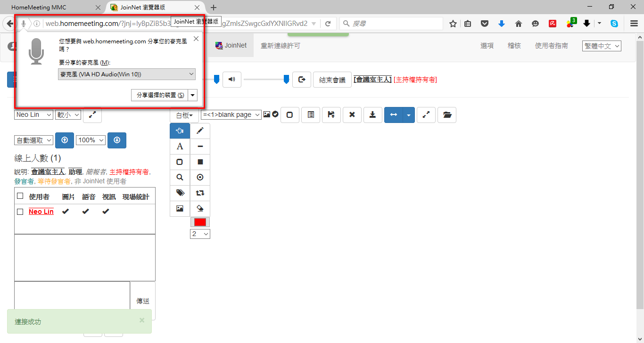Viewport: 644px width, 343px height.
Task: Click the red color swatch
Action: 200,222
